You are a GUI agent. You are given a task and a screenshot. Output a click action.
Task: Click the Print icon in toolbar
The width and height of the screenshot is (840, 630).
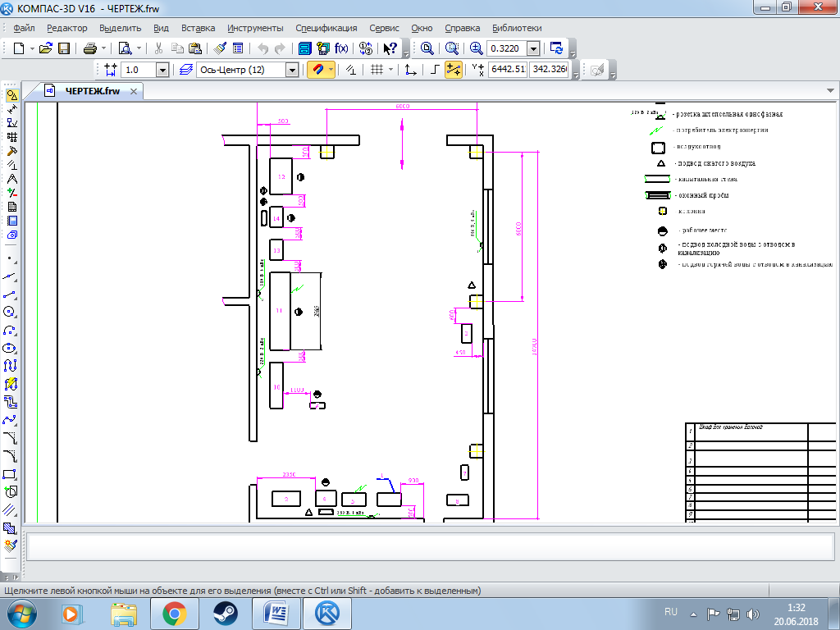[x=90, y=48]
